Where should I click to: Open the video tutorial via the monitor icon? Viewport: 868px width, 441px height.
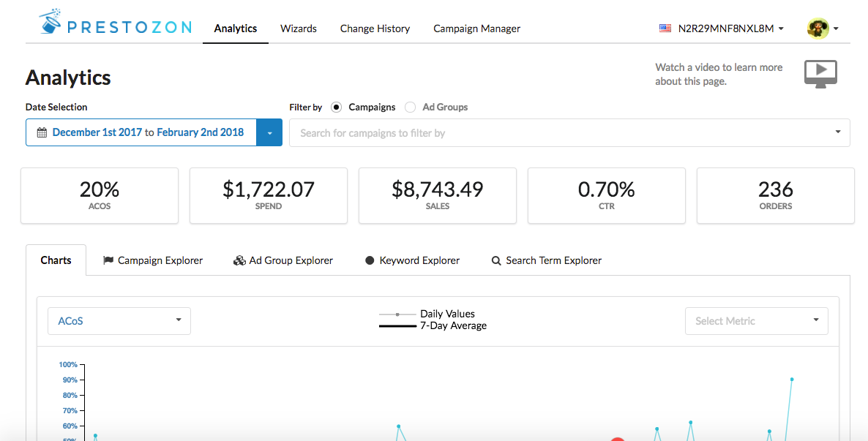pyautogui.click(x=820, y=73)
